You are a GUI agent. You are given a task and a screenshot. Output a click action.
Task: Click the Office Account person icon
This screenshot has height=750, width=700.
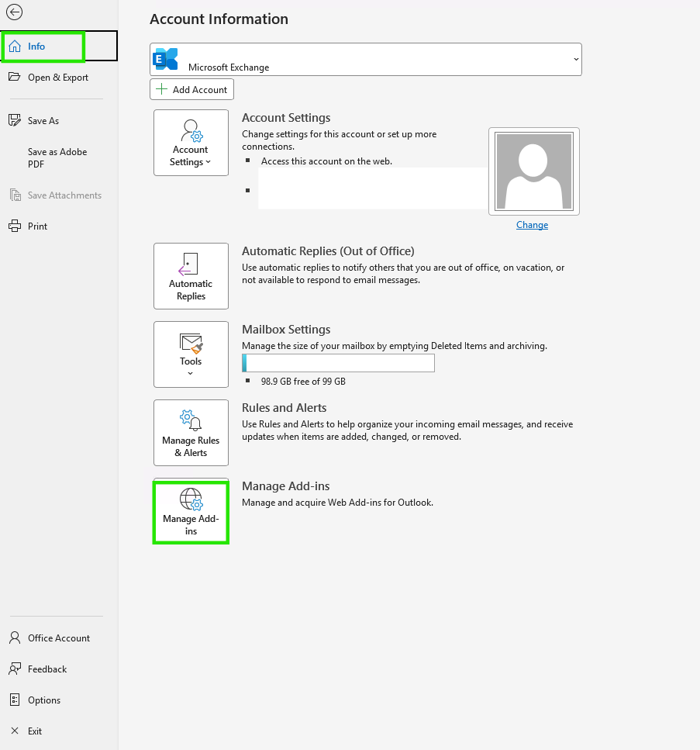(15, 638)
